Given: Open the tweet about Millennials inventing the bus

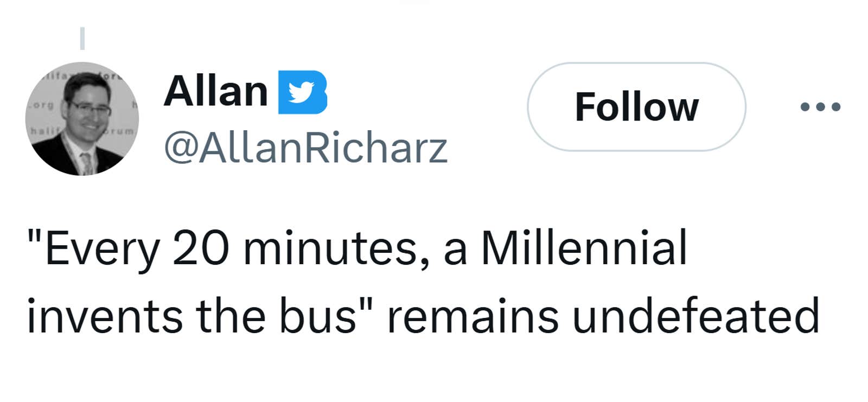Looking at the screenshot, I should pos(422,282).
